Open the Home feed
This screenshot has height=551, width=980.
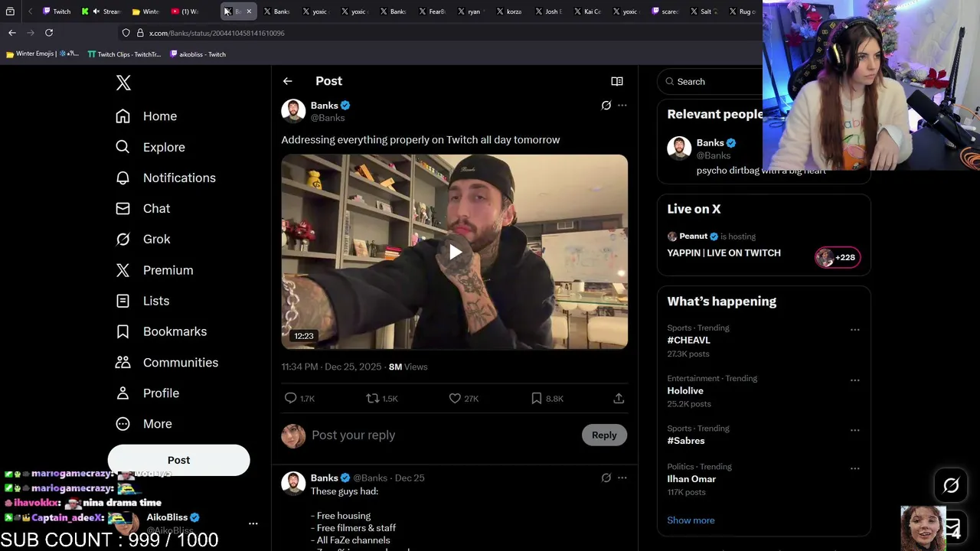pyautogui.click(x=146, y=116)
